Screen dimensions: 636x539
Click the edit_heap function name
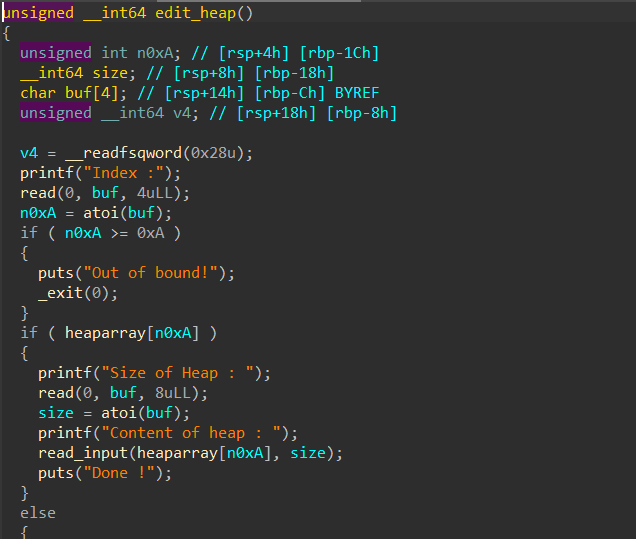click(x=195, y=13)
